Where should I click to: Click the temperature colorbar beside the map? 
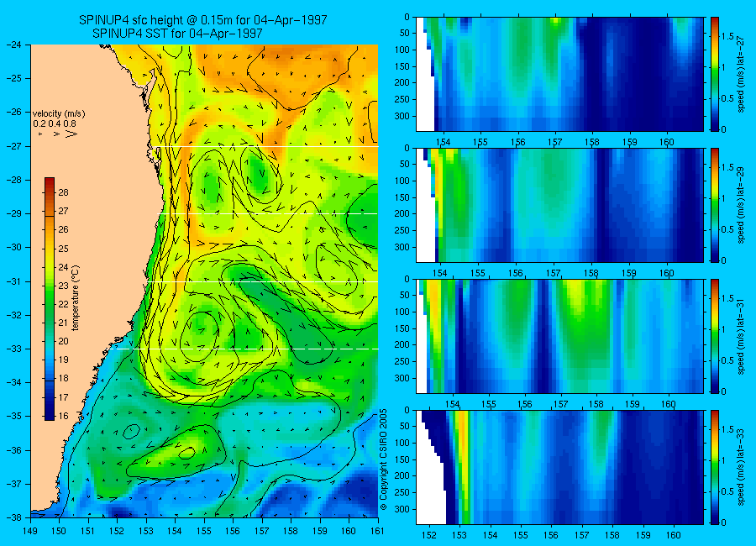50,299
